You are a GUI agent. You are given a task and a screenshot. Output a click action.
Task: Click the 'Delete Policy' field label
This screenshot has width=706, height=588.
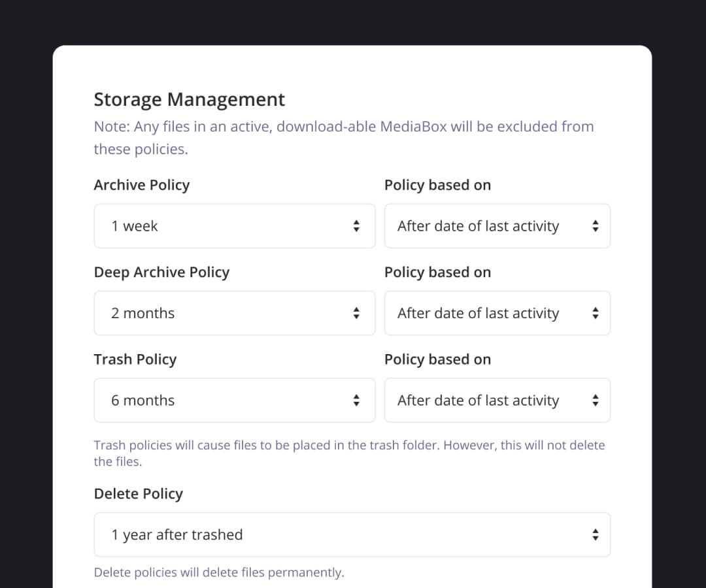[138, 493]
